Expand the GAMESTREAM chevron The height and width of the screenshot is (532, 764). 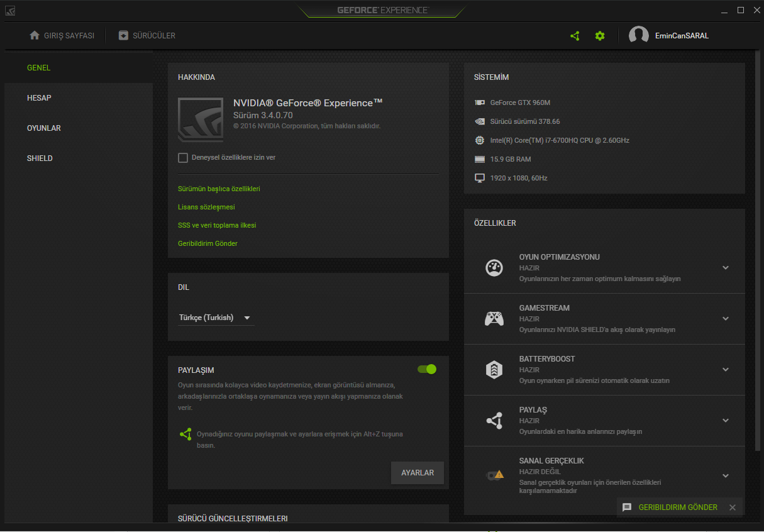tap(726, 319)
